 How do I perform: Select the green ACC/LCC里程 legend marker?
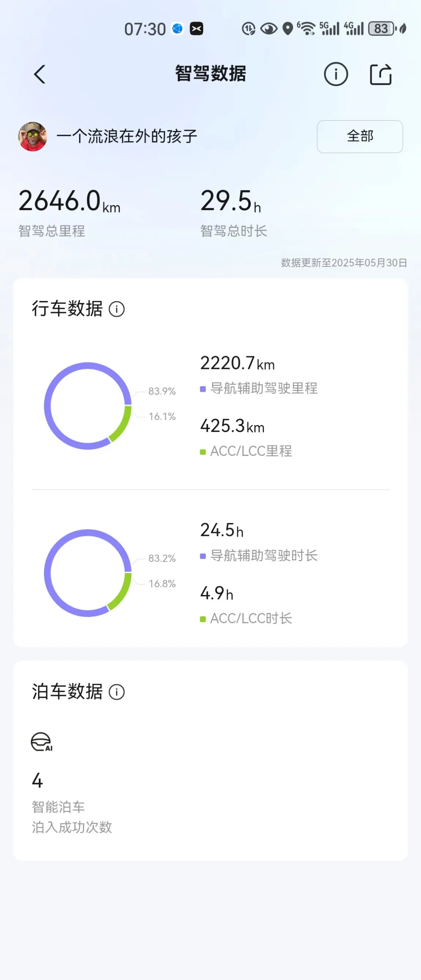pyautogui.click(x=203, y=452)
